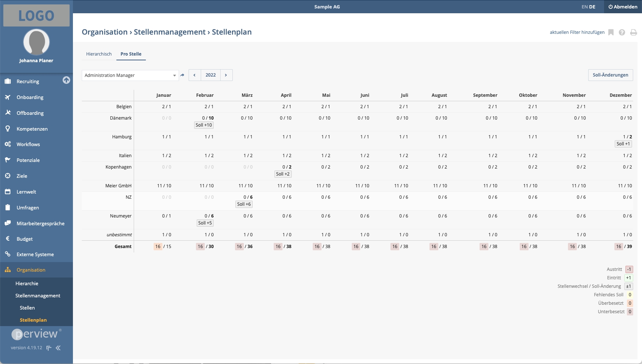
Task: Click the Lernwelt calendar icon
Action: [x=8, y=192]
